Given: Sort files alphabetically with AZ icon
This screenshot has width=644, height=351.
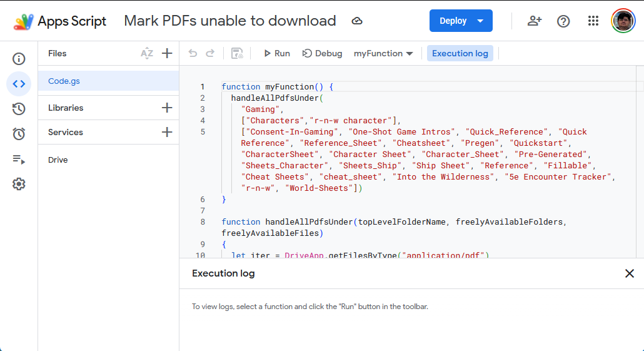Looking at the screenshot, I should [147, 54].
